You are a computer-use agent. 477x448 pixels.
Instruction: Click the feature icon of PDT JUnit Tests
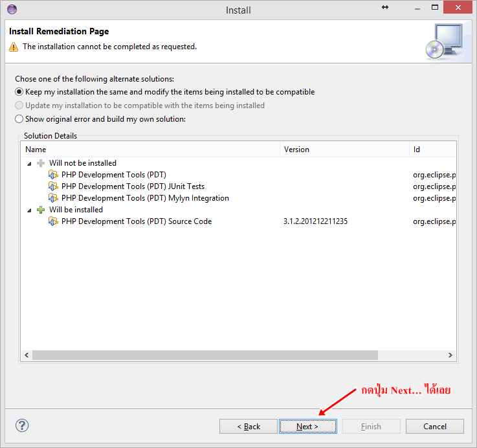click(53, 186)
